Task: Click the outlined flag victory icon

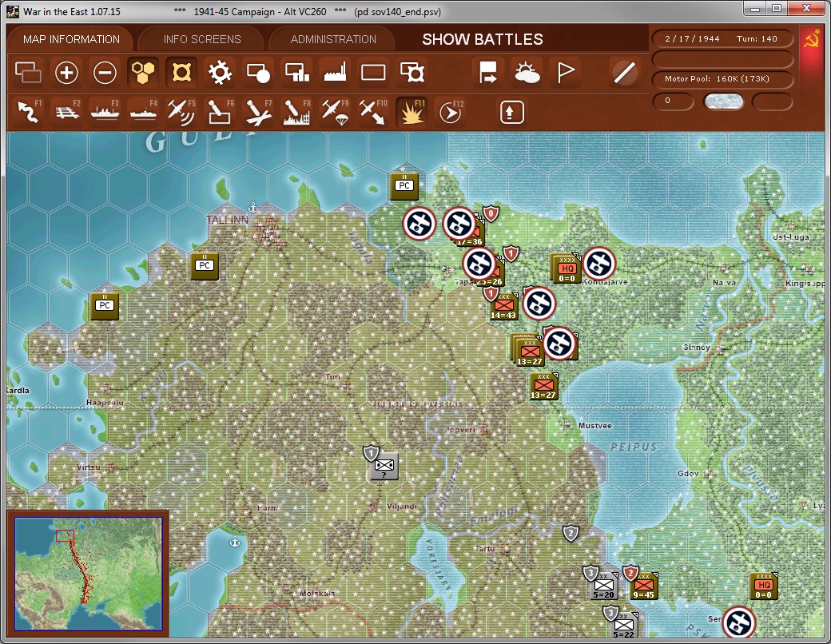Action: click(x=566, y=72)
